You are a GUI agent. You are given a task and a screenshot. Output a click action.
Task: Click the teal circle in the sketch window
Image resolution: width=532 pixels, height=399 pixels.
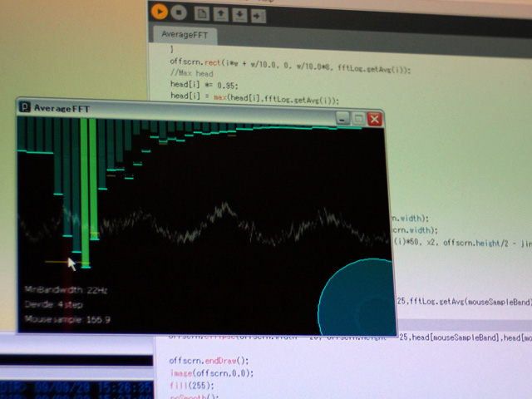click(x=357, y=298)
